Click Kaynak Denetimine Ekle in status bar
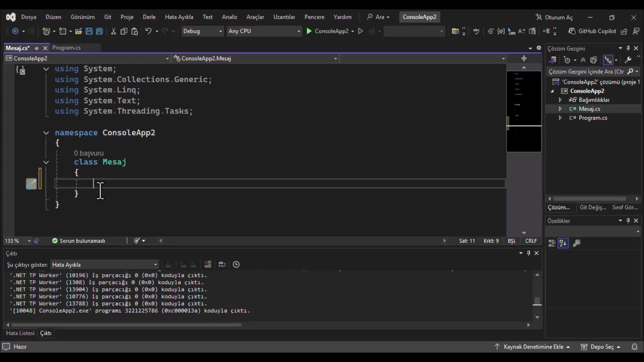644x362 pixels. pos(533,347)
